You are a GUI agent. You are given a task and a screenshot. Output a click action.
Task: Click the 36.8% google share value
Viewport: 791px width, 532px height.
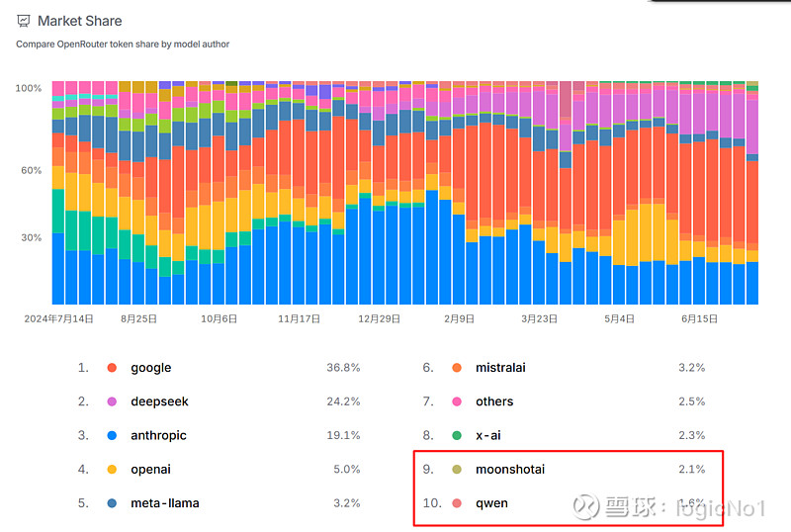point(343,368)
